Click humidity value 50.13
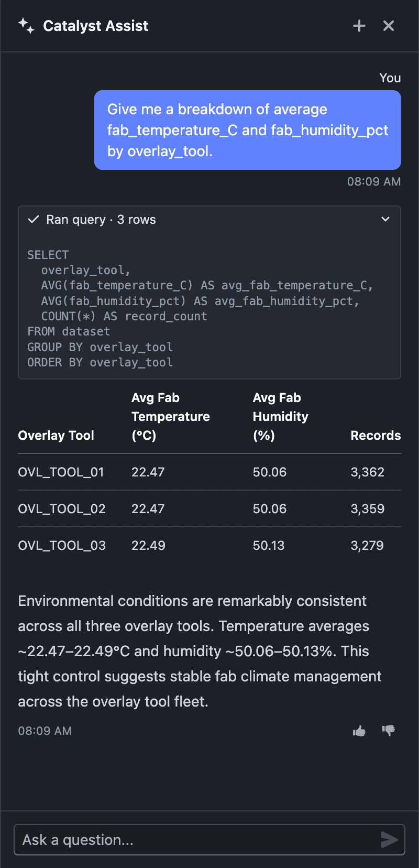 [x=269, y=546]
